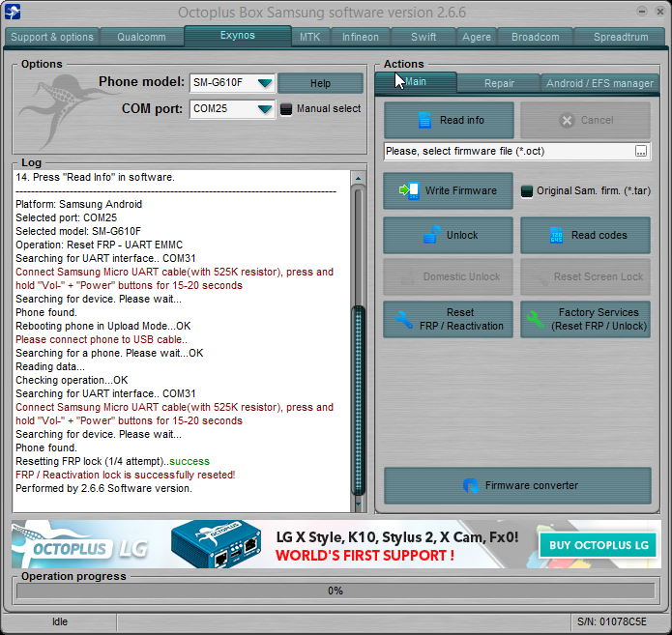This screenshot has height=635, width=672.
Task: Enable Original Sam. firm. (*.tar) checkbox
Action: tap(527, 191)
